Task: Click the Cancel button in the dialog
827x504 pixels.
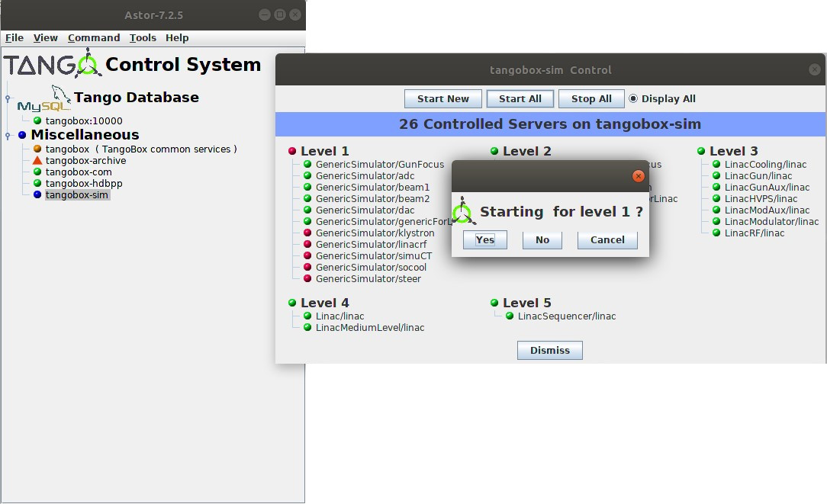Action: tap(607, 240)
